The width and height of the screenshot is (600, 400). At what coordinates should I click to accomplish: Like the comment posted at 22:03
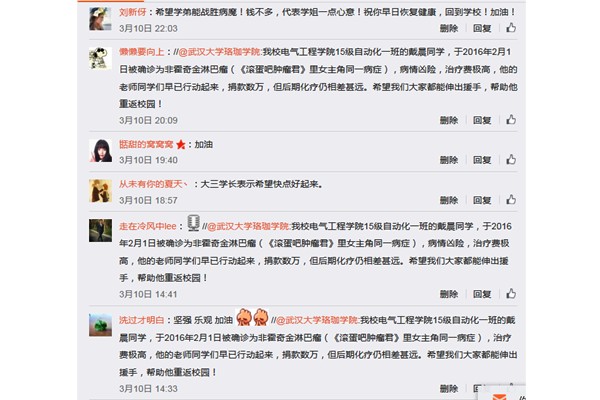(x=511, y=28)
